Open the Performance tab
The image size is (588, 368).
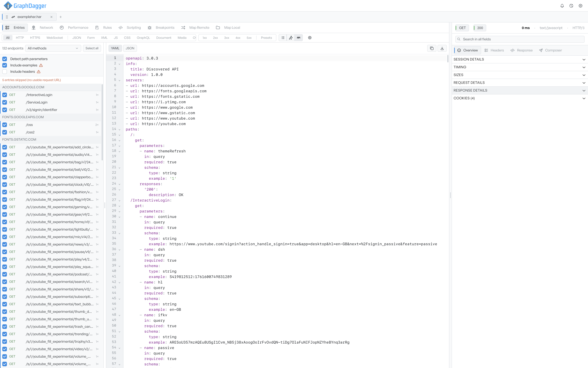[x=74, y=27]
